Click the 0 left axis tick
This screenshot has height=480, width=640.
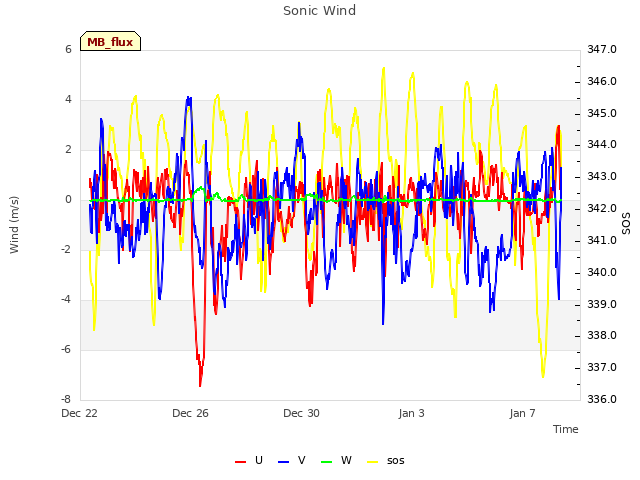(x=68, y=199)
